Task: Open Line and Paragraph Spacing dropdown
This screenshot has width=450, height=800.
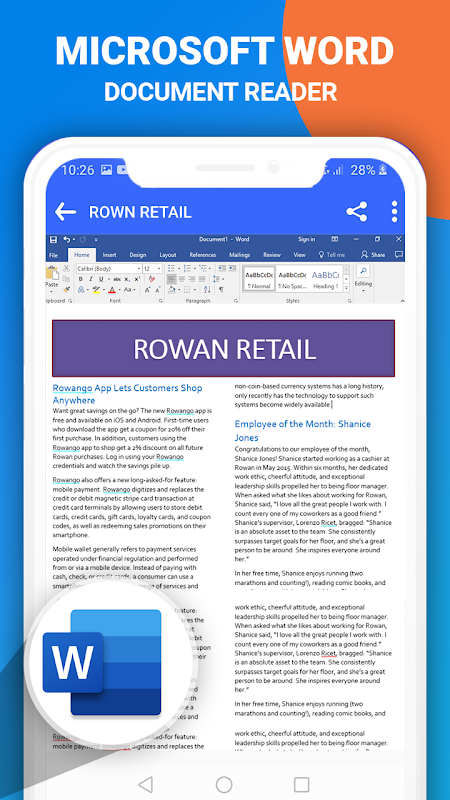Action: point(217,279)
